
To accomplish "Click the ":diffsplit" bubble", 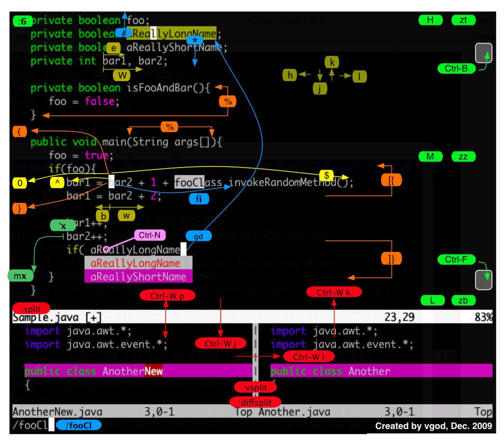I will pos(255,402).
